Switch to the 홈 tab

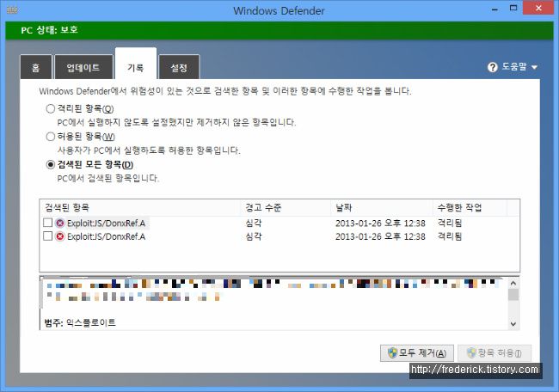(x=36, y=67)
